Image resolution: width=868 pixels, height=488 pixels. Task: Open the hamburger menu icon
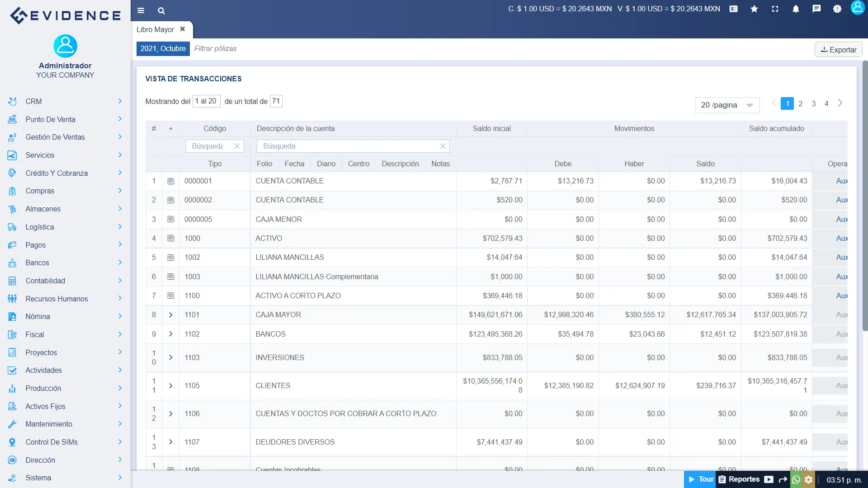pyautogui.click(x=141, y=10)
